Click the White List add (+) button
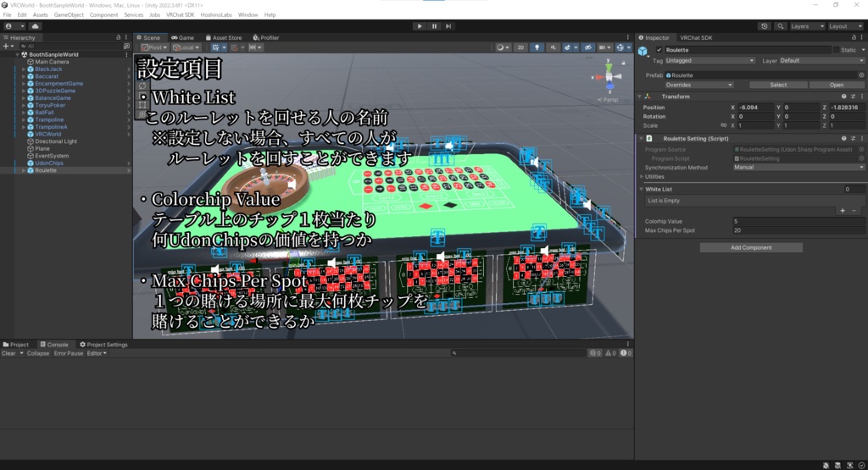Viewport: 868px width, 470px height. coord(843,211)
